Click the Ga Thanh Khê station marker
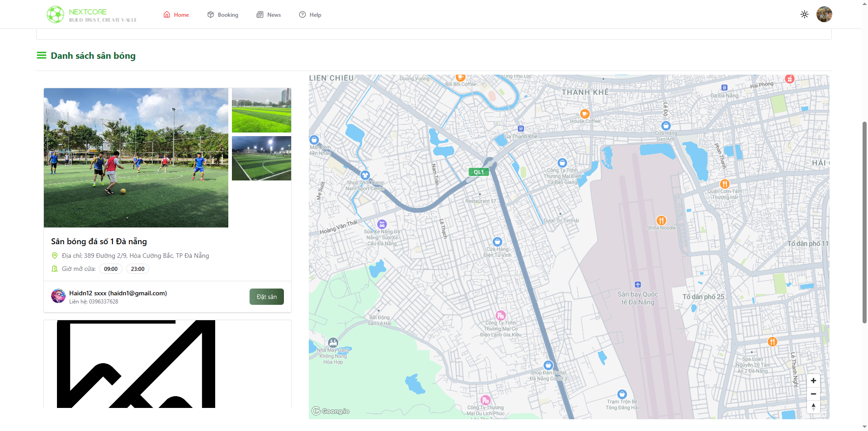The height and width of the screenshot is (431, 868). pyautogui.click(x=520, y=129)
